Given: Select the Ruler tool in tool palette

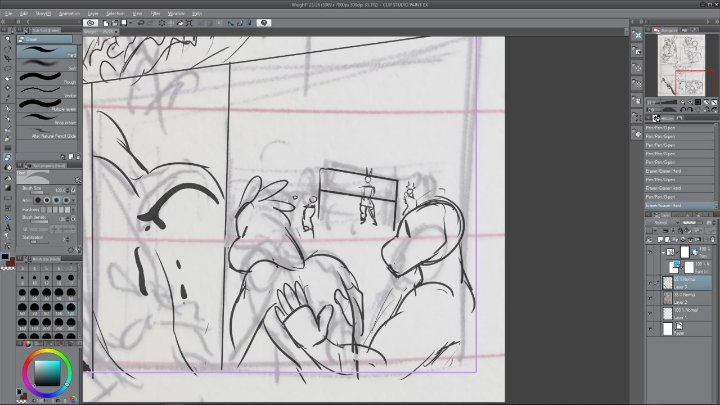Looking at the screenshot, I should pyautogui.click(x=8, y=218).
